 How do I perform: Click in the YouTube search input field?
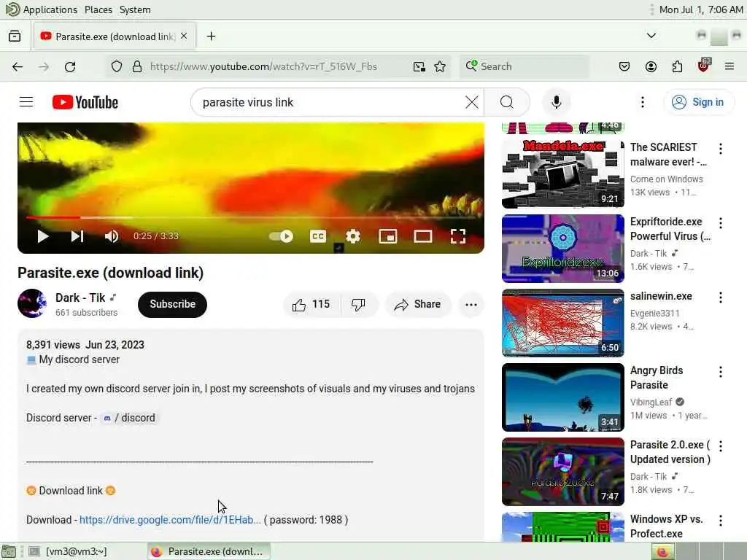click(x=329, y=102)
